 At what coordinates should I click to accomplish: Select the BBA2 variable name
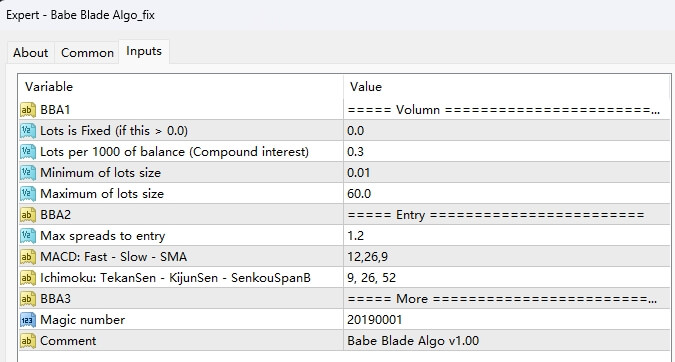[x=55, y=215]
